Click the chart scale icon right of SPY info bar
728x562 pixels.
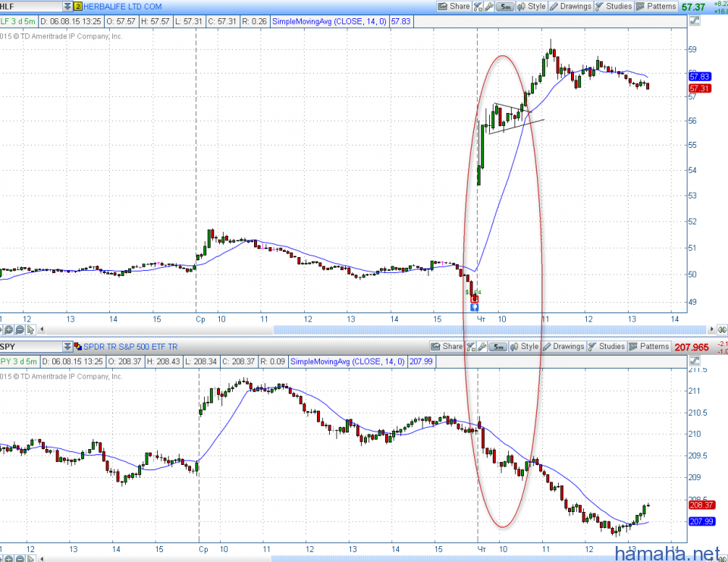coord(695,361)
